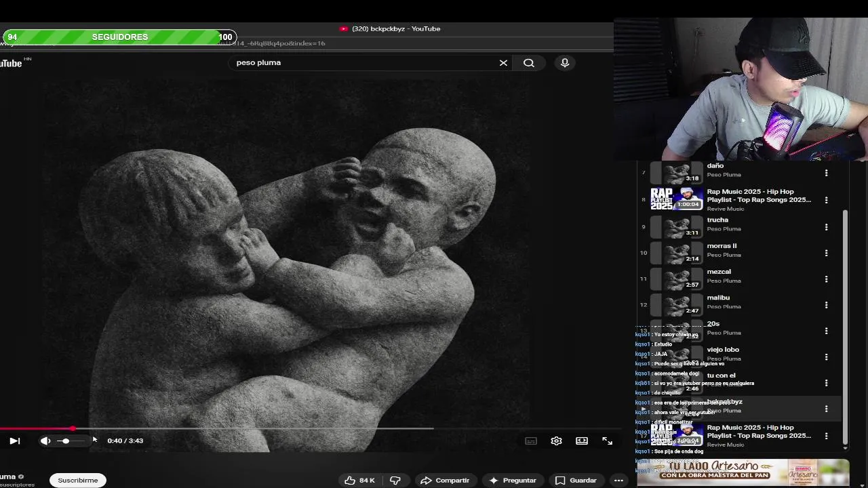This screenshot has width=868, height=488.
Task: Click the 'malibu' thumbnail showing 2:47
Action: [x=677, y=304]
